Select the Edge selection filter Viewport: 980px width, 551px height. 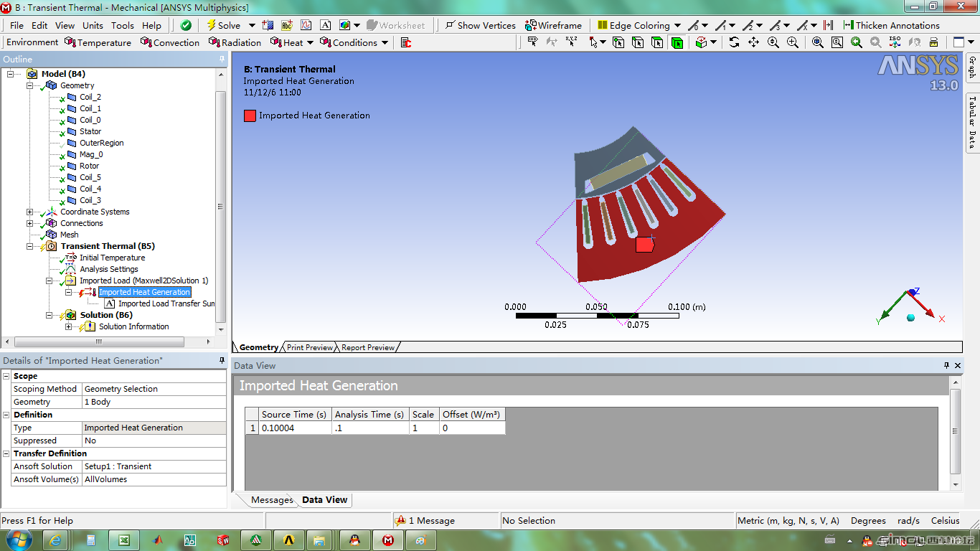coord(638,42)
